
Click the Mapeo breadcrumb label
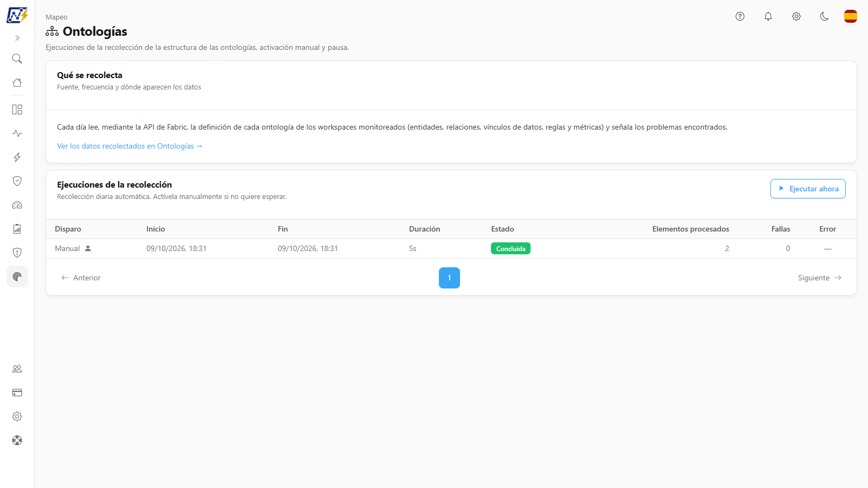coord(56,17)
